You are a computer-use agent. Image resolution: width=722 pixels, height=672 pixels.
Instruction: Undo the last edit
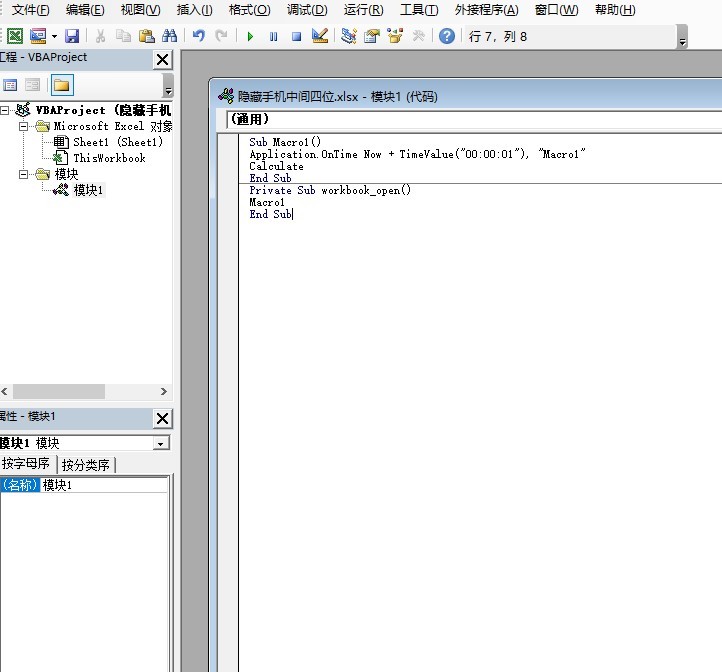click(199, 36)
